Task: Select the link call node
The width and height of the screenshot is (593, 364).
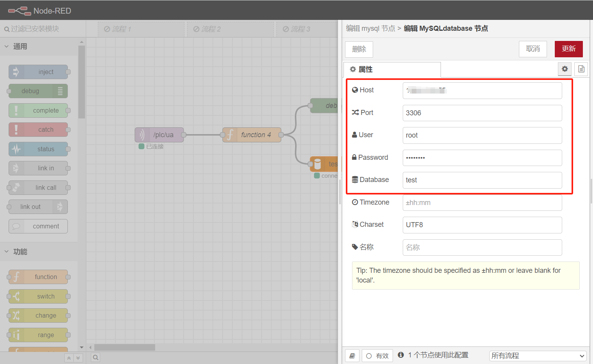Action: click(x=38, y=188)
